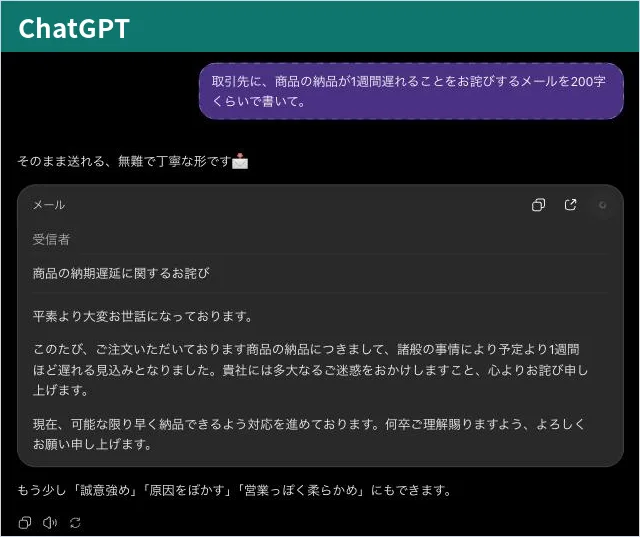
Task: Click the intro text そのまま送れる、無難で丁寧な形です
Action: [124, 161]
